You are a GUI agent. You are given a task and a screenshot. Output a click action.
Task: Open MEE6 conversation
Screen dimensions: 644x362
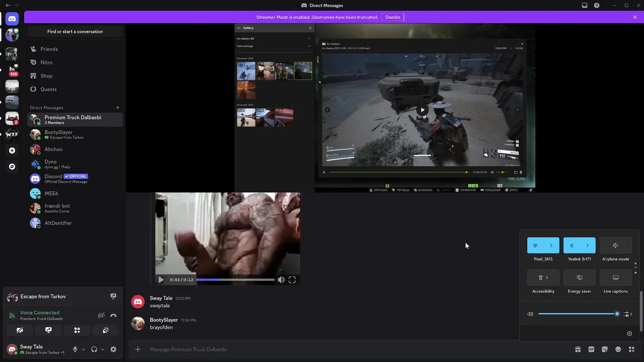click(75, 193)
